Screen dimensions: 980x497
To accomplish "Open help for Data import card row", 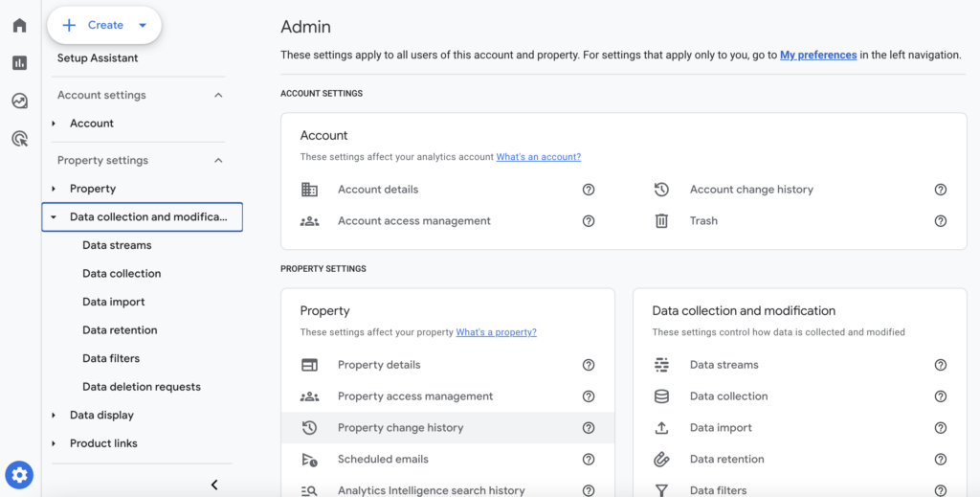I will (x=941, y=428).
